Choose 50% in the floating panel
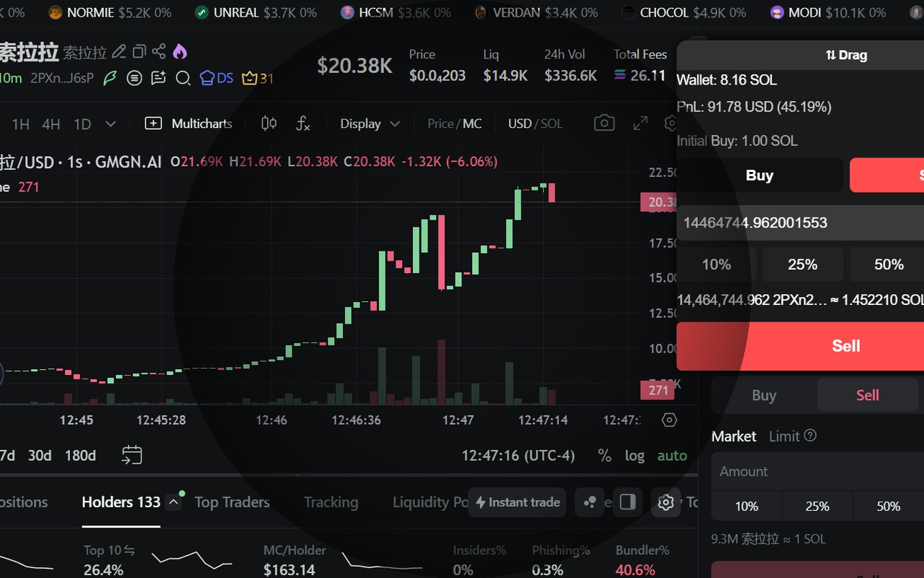 click(888, 264)
